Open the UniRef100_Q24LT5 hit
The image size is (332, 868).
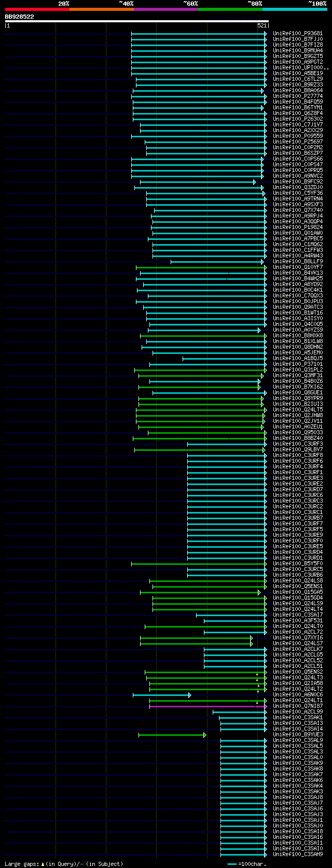click(x=298, y=410)
